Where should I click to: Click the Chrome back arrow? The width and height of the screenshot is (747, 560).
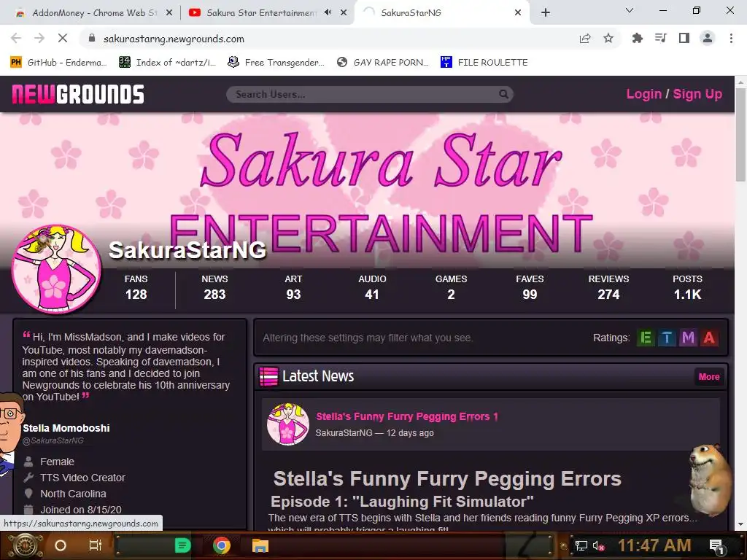[16, 39]
